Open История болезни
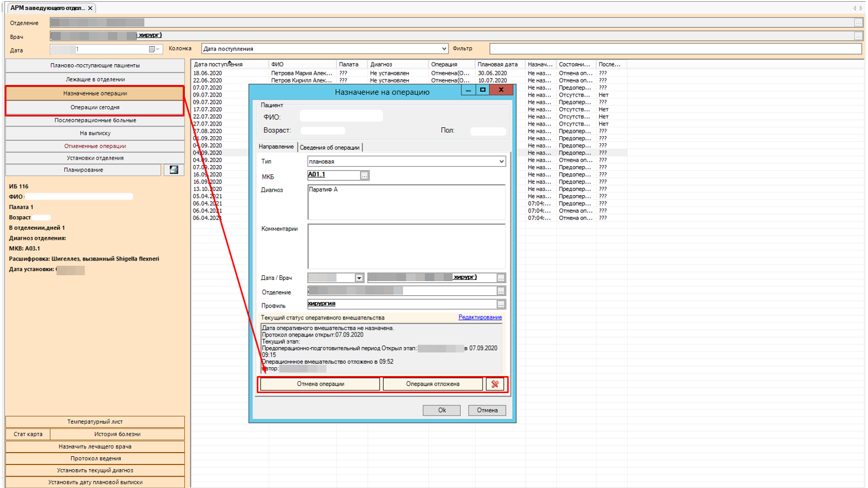The image size is (868, 488). (x=117, y=434)
